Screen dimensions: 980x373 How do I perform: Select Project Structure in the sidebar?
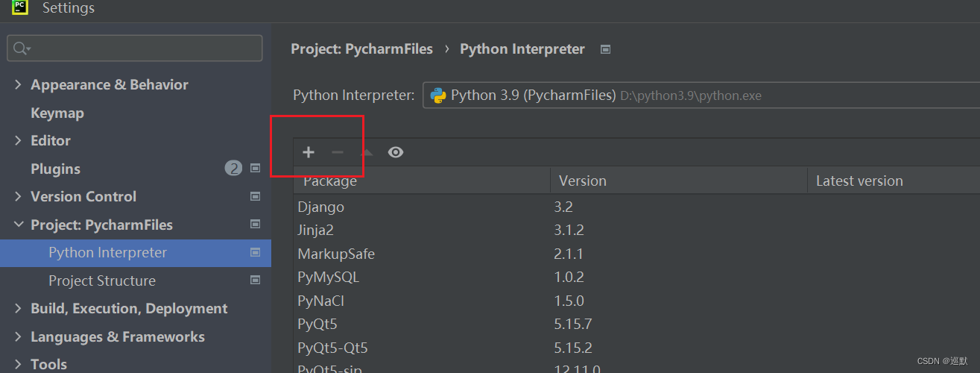click(102, 280)
